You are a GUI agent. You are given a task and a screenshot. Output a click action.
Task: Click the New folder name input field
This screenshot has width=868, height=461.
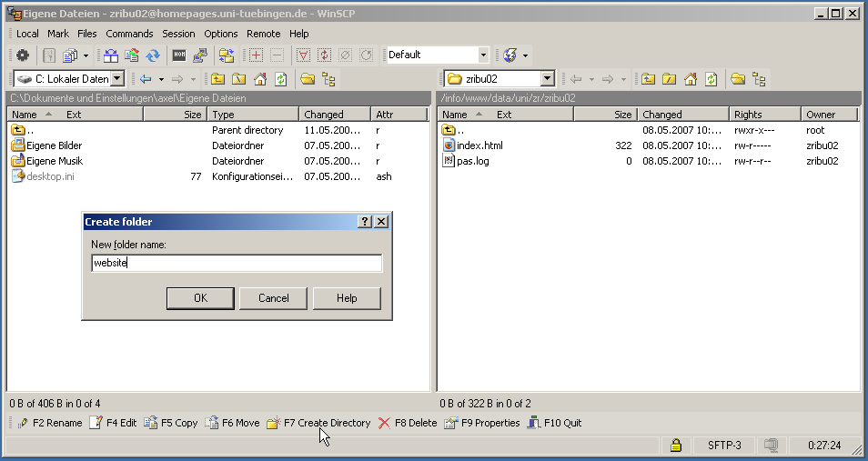point(237,263)
